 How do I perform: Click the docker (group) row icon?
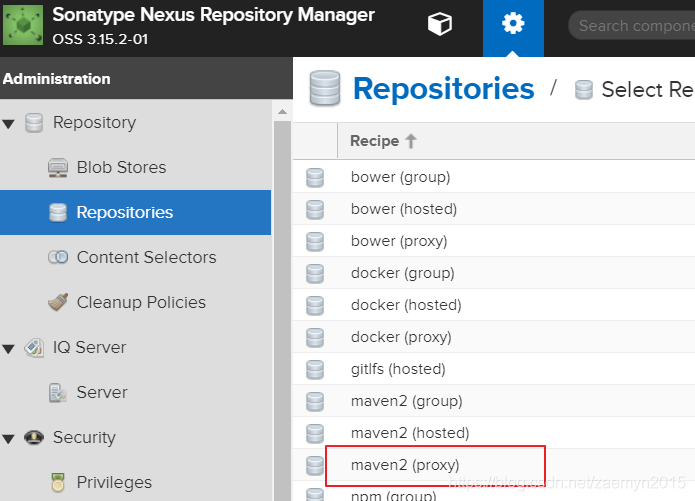[x=315, y=273]
